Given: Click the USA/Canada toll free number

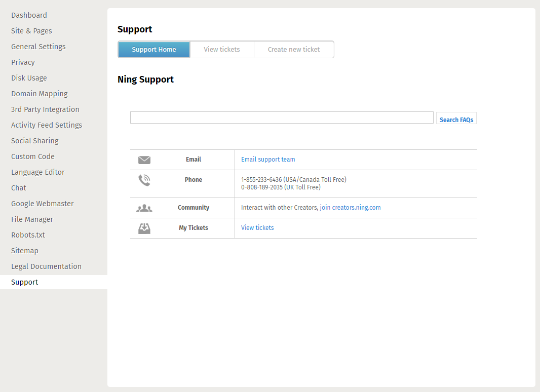Looking at the screenshot, I should click(294, 180).
